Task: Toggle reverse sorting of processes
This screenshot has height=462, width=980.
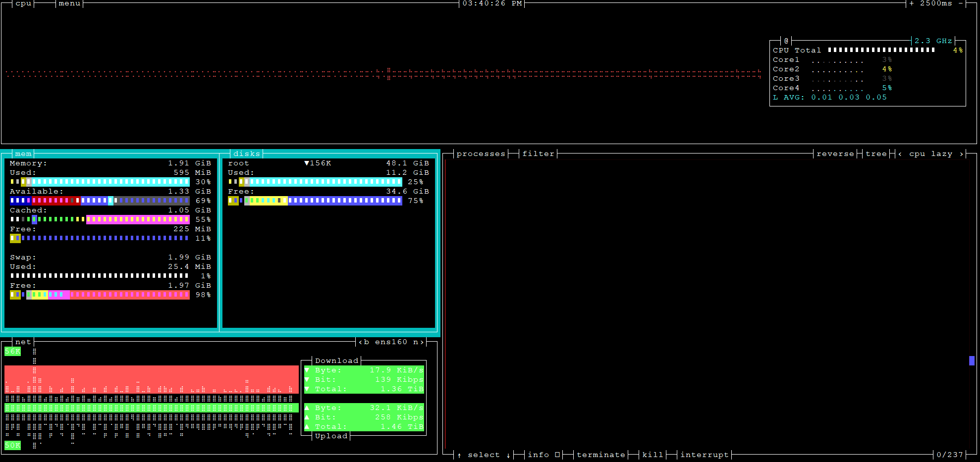Action: (835, 154)
